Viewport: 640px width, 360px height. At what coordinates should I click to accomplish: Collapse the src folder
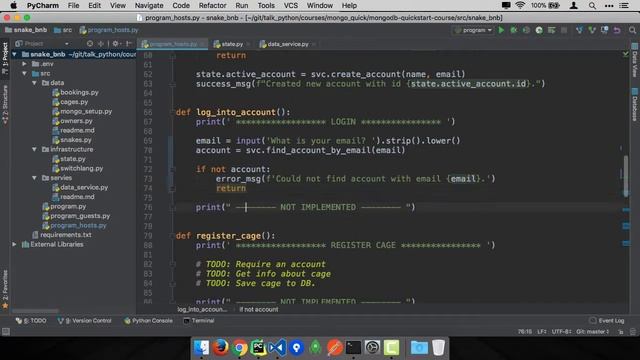[x=24, y=73]
